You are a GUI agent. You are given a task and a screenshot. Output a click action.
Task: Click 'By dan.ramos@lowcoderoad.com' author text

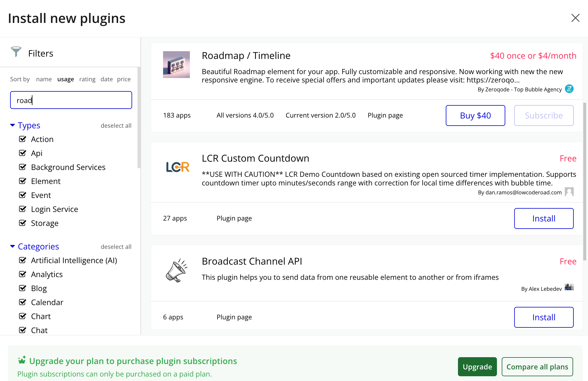click(520, 193)
